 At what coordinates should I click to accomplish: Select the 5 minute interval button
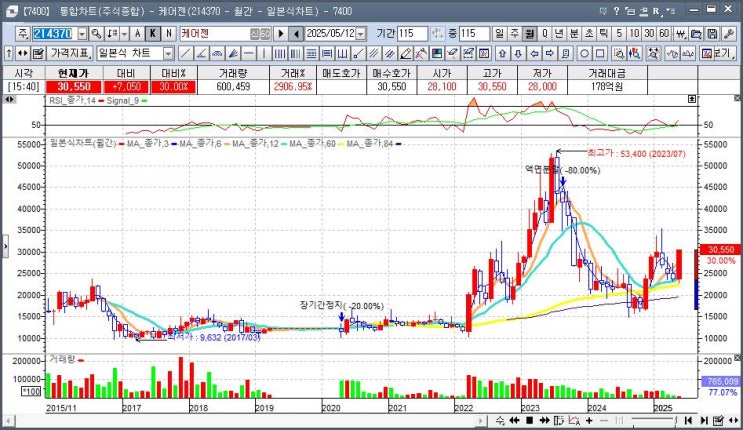(x=619, y=34)
